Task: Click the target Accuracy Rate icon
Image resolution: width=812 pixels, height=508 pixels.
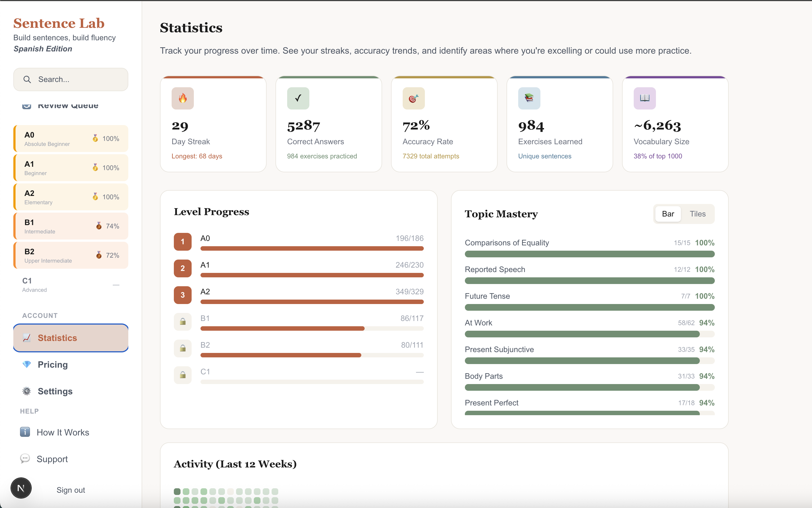Action: click(413, 98)
